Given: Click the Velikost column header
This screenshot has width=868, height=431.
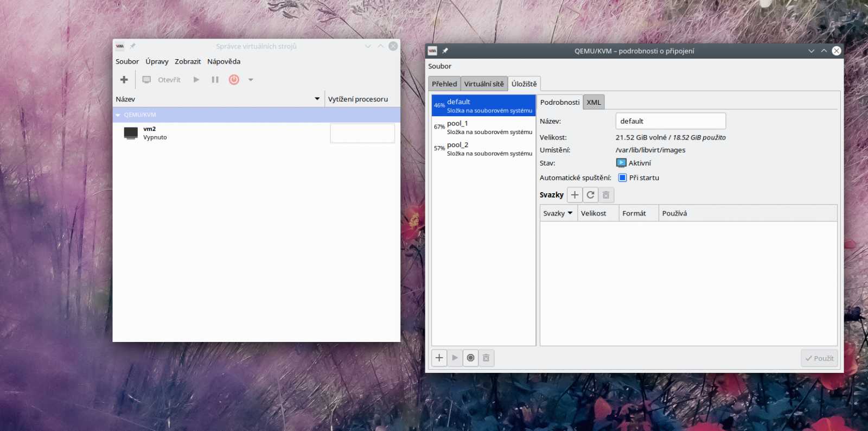Looking at the screenshot, I should (598, 213).
